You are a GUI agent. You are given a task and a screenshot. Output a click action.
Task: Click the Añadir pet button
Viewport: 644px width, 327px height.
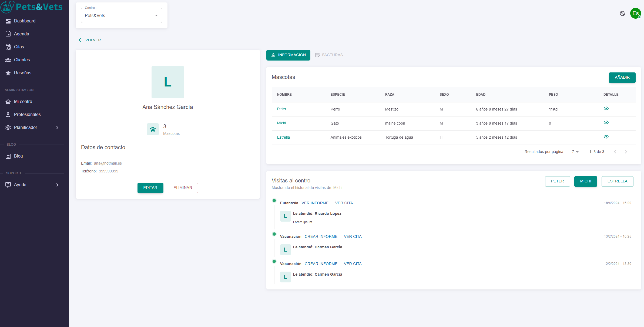pos(622,78)
